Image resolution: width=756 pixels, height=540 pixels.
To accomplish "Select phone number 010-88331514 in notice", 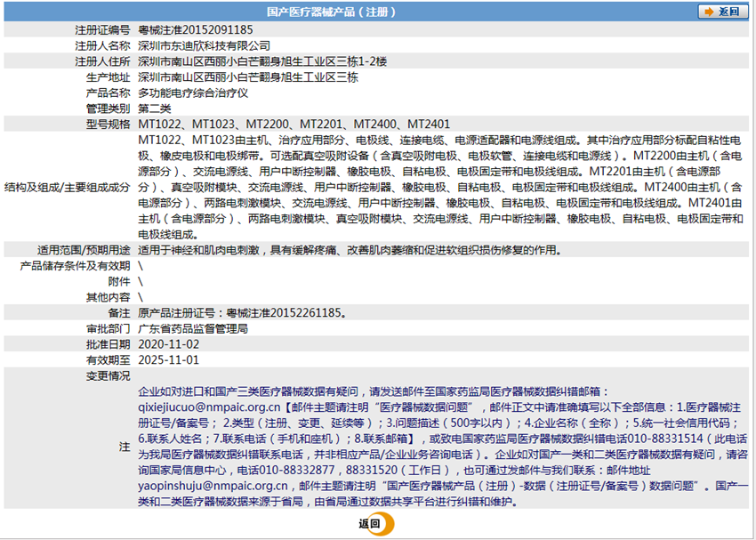I will pyautogui.click(x=665, y=439).
